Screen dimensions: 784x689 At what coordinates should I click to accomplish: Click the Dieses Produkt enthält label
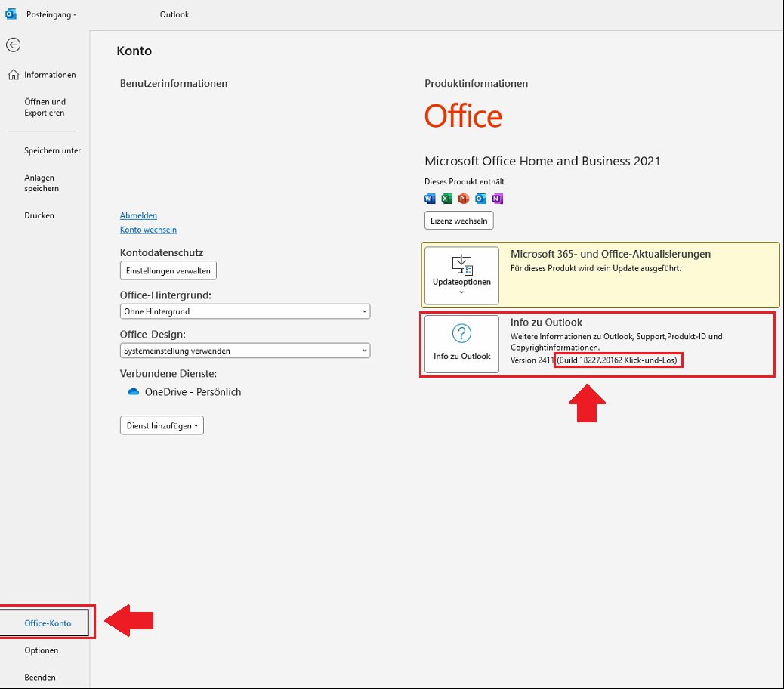(x=465, y=181)
